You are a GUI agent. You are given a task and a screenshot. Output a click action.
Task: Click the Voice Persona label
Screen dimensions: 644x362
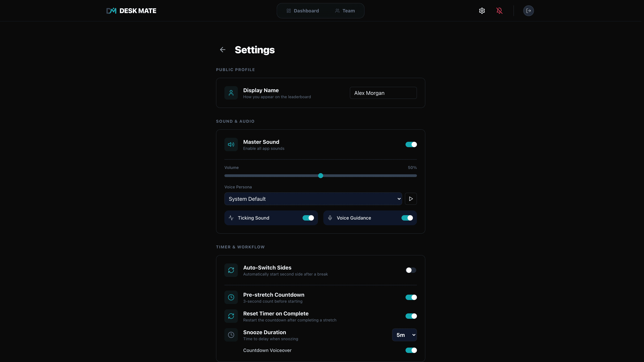tap(238, 187)
